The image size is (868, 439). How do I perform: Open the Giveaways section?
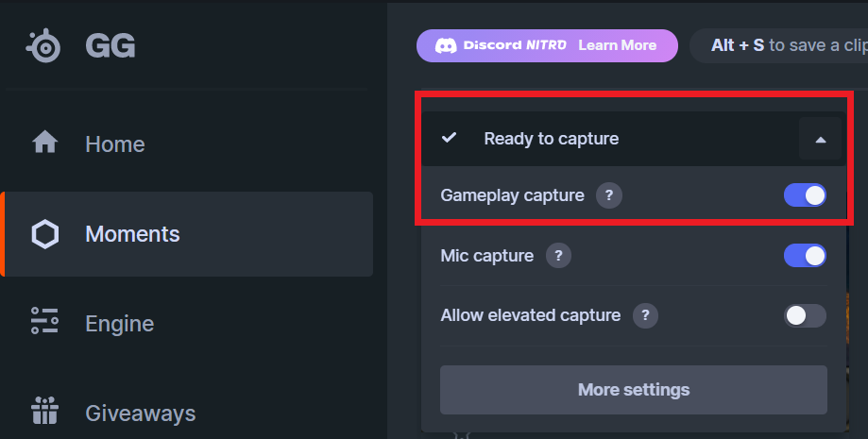tap(140, 413)
